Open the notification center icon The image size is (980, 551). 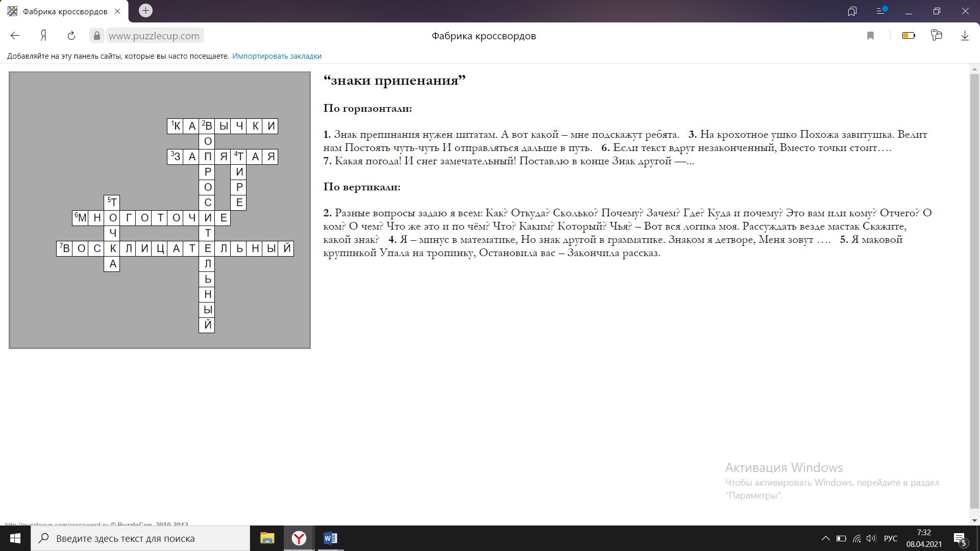(960, 539)
